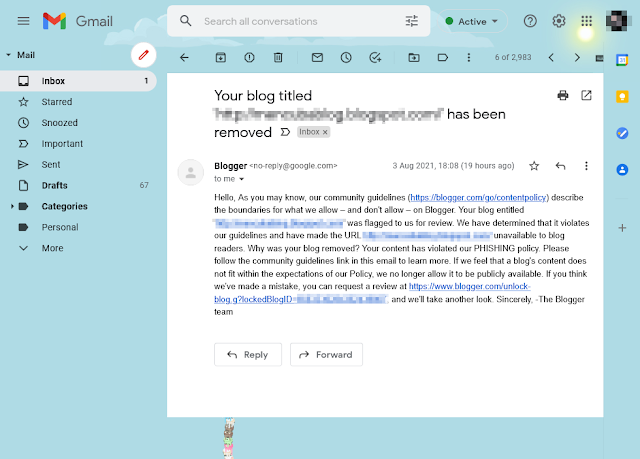Open message more options three dots
The width and height of the screenshot is (640, 459).
(586, 166)
